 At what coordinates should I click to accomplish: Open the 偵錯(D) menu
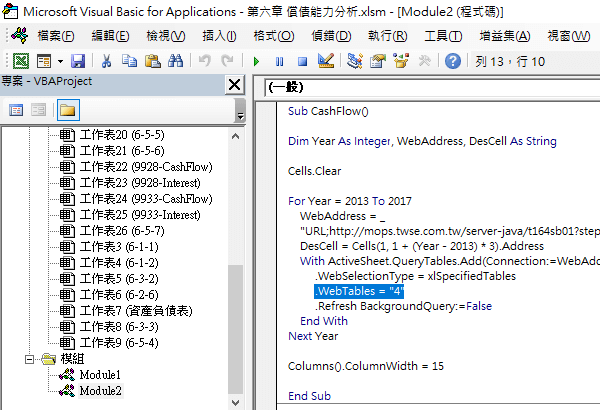[331, 36]
